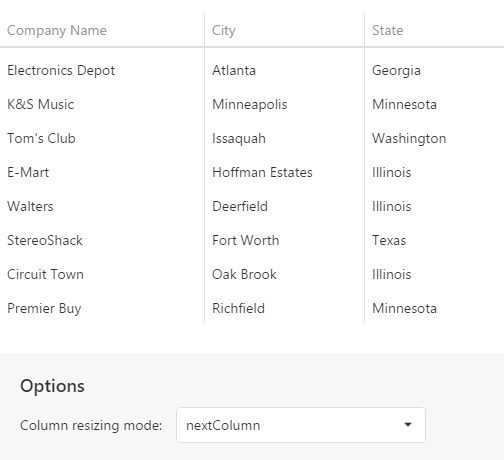Select the Premier Buy row
The width and height of the screenshot is (504, 460).
(x=252, y=308)
